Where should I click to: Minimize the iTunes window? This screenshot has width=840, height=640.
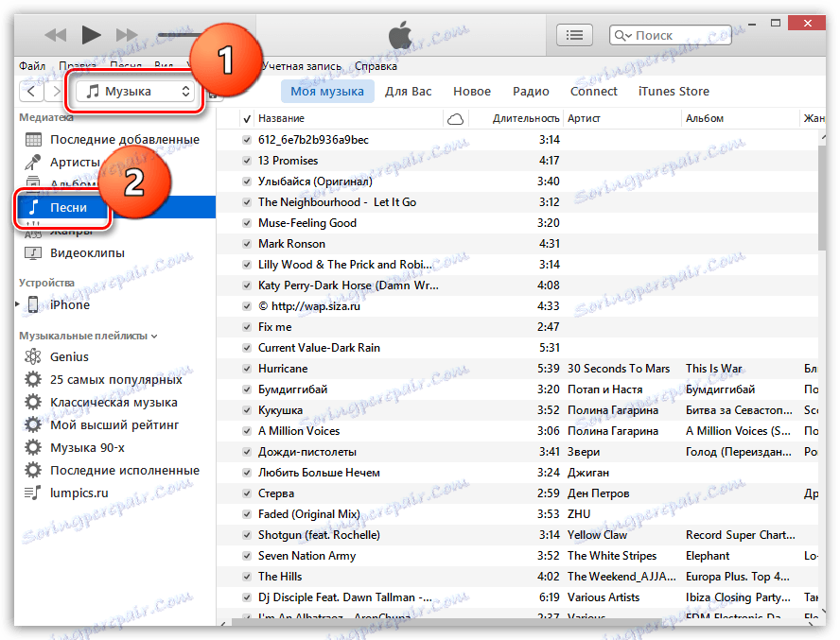point(754,24)
